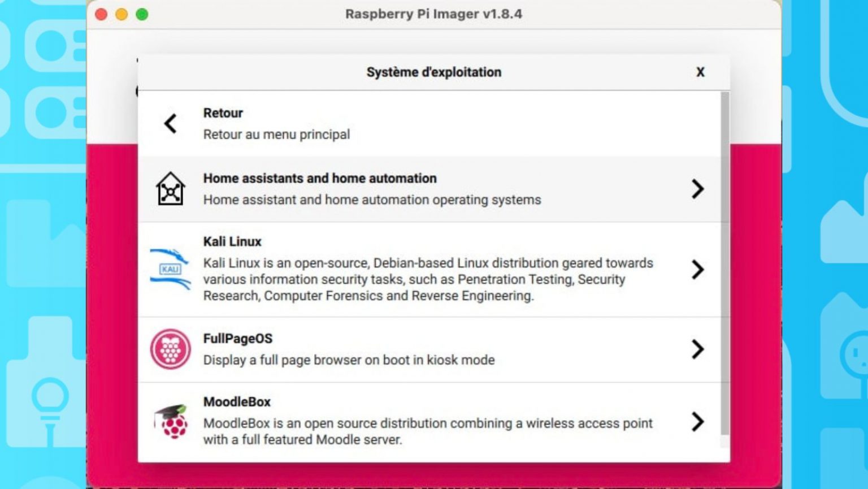Click the yellow minimize traffic light button
Viewport: 868px width, 489px height.
coord(123,14)
